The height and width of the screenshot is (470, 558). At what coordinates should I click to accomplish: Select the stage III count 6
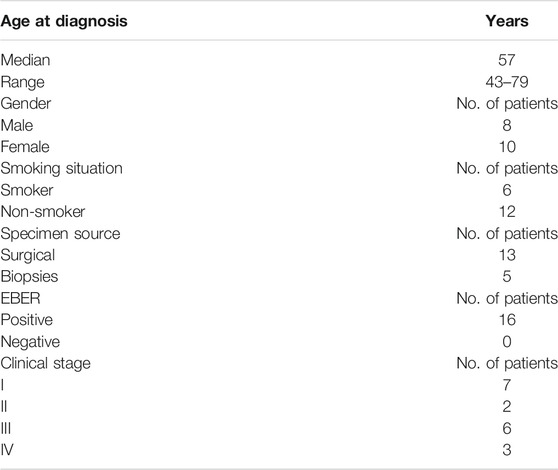pos(507,428)
